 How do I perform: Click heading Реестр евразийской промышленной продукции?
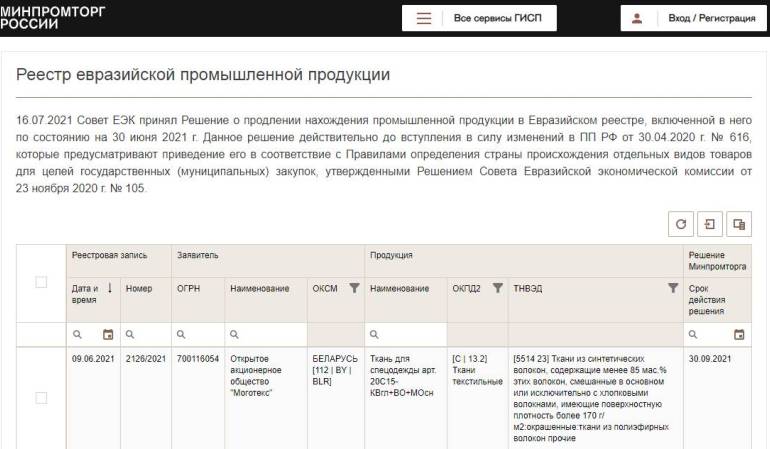coord(203,75)
